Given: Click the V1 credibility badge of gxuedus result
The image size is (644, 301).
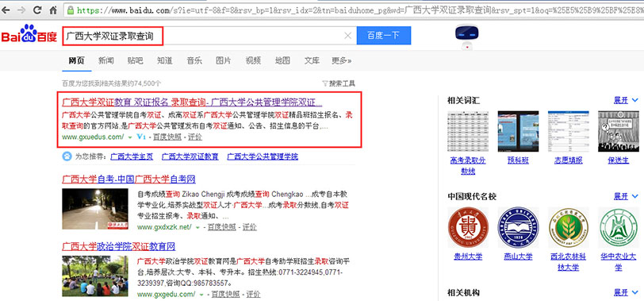Looking at the screenshot, I should point(141,137).
